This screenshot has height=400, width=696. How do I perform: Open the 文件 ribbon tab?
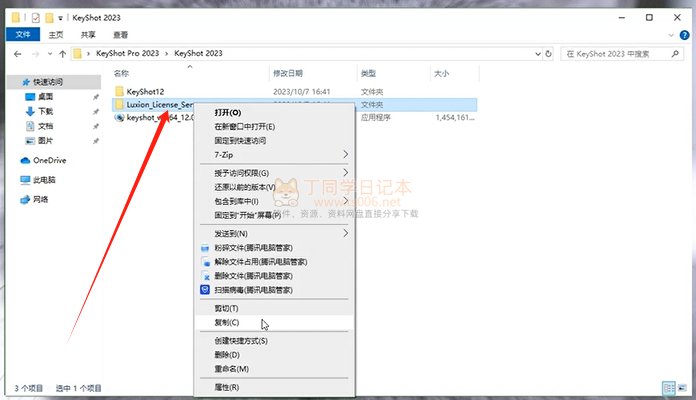coord(23,34)
